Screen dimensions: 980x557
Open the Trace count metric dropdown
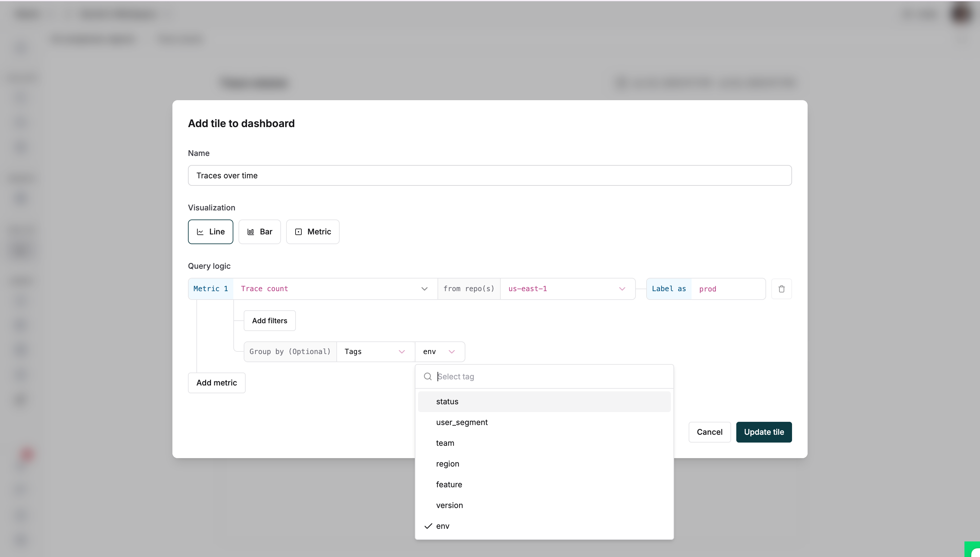coord(424,289)
